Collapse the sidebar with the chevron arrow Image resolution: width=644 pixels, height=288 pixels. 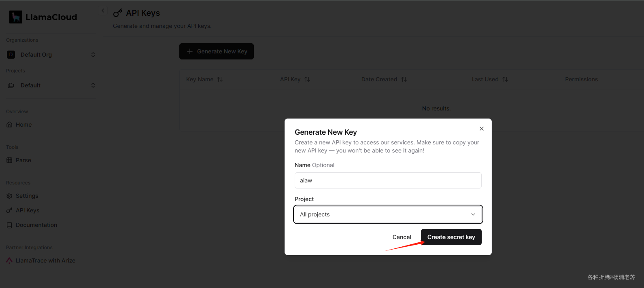pos(103,11)
